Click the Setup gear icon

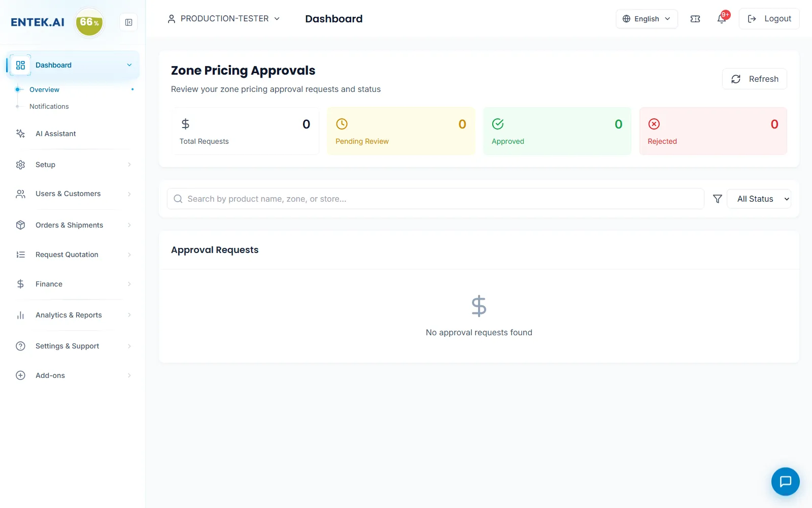click(x=20, y=165)
